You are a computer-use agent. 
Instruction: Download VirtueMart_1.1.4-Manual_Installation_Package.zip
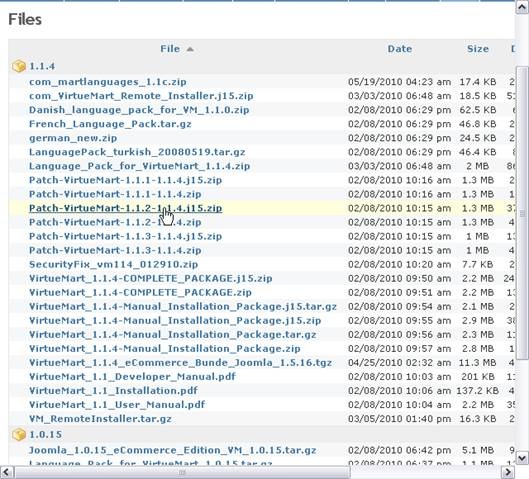pyautogui.click(x=165, y=349)
